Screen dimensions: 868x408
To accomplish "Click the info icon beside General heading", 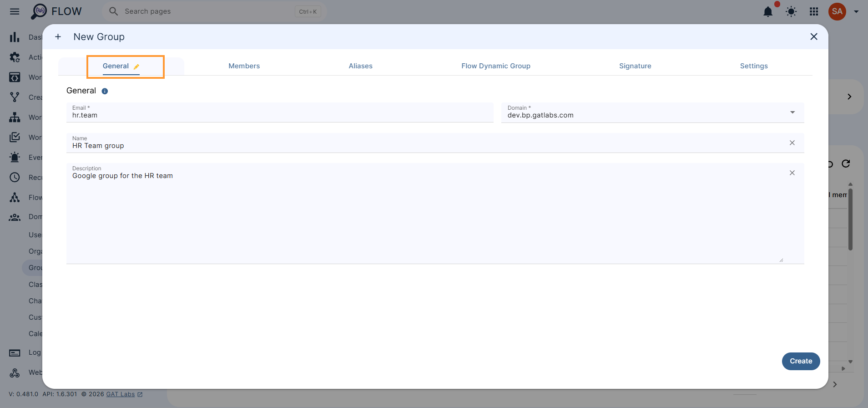I will tap(105, 91).
